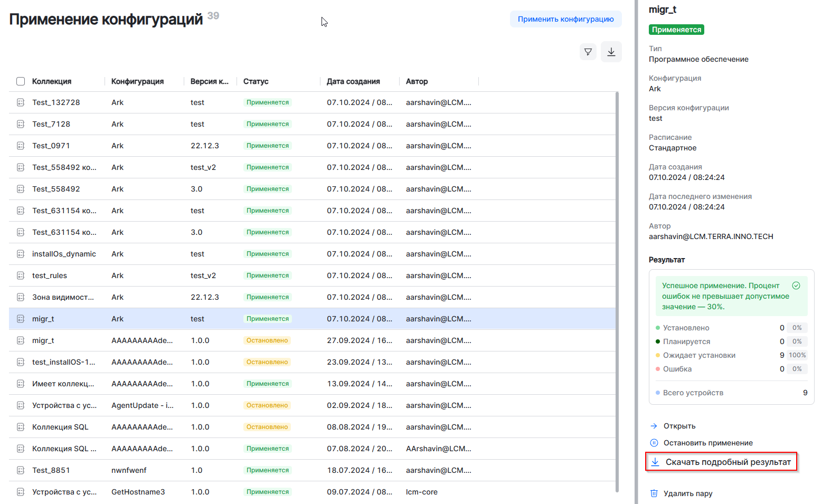The image size is (822, 504).
Task: Click the Скачать подробный результат link
Action: [x=727, y=462]
